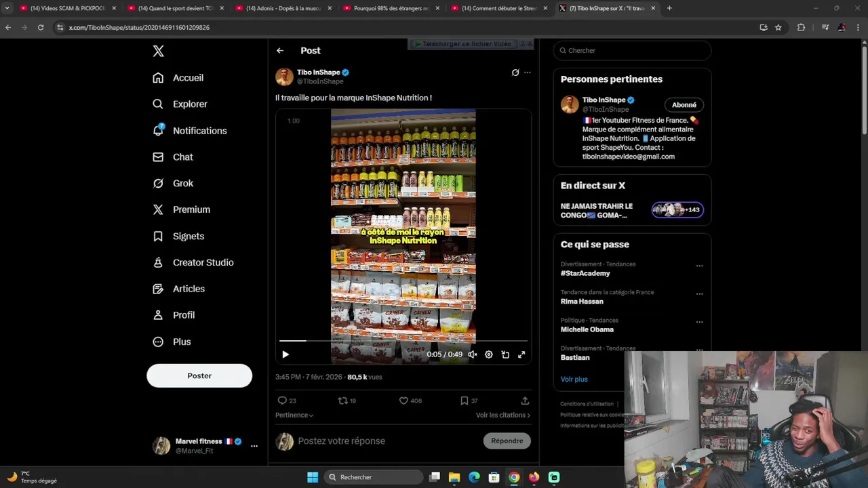Screen dimensions: 868x488
Task: Open the weather widget Temps dégagé
Action: [33, 477]
